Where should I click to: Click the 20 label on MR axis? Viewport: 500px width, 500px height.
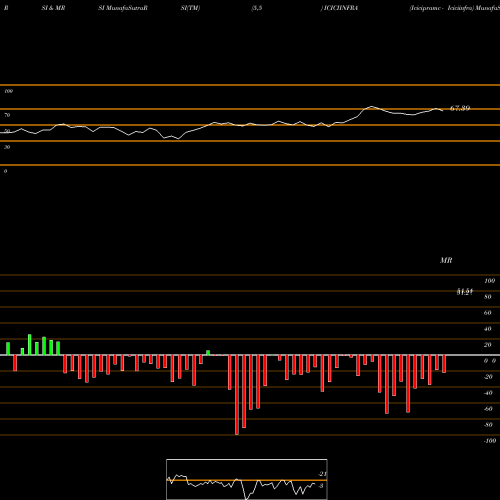(487, 345)
